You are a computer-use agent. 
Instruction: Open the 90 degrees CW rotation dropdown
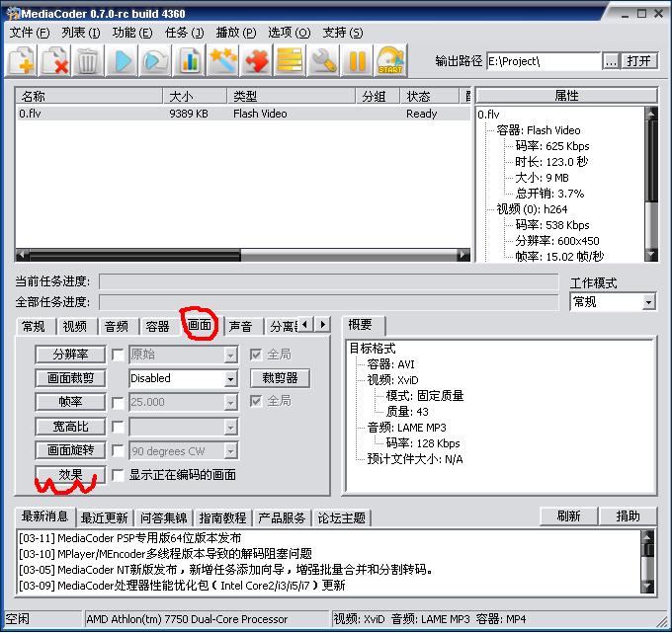[x=183, y=451]
